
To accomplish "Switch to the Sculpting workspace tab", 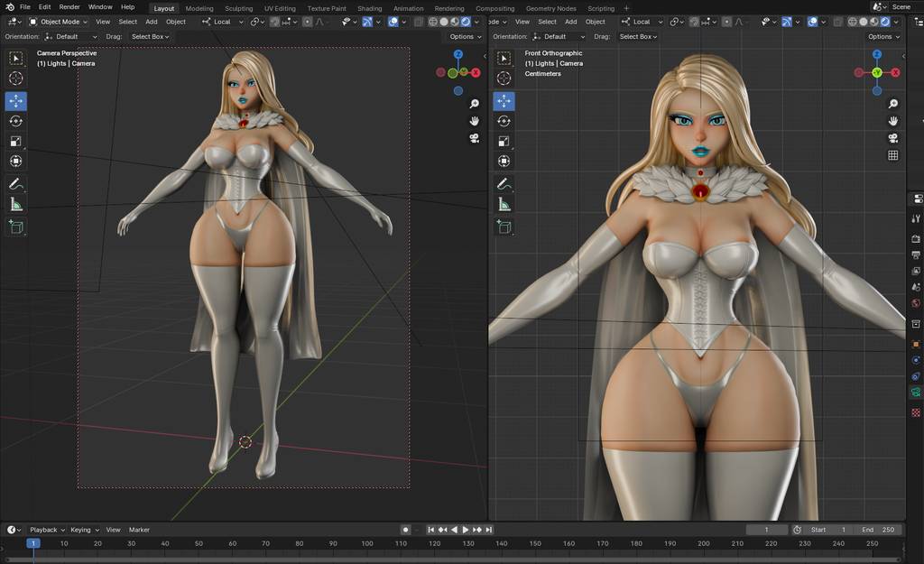I will pyautogui.click(x=239, y=8).
